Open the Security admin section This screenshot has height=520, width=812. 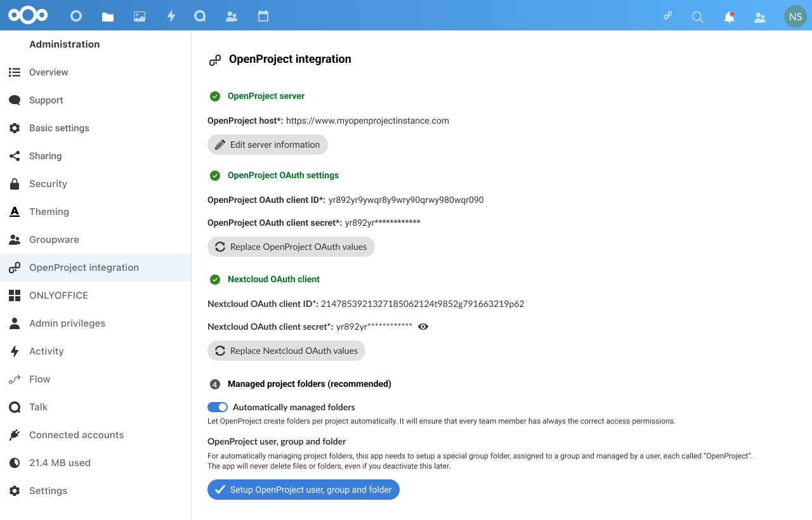click(x=48, y=184)
